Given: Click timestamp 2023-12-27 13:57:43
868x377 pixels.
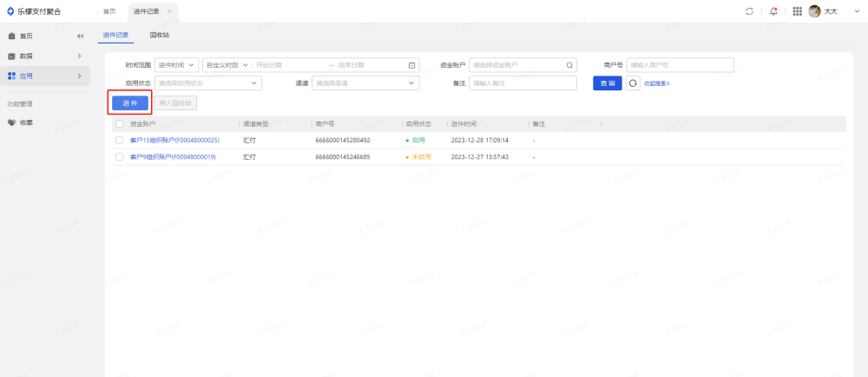Looking at the screenshot, I should (479, 156).
